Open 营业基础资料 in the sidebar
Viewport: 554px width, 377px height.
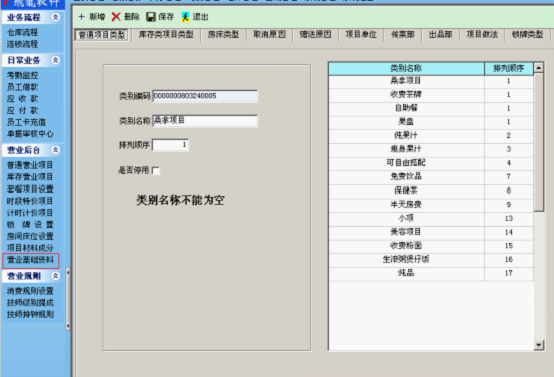pos(30,260)
